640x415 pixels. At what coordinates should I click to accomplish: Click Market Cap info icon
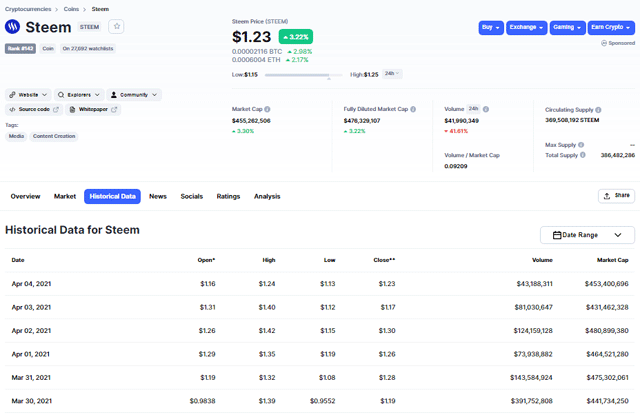pyautogui.click(x=267, y=109)
